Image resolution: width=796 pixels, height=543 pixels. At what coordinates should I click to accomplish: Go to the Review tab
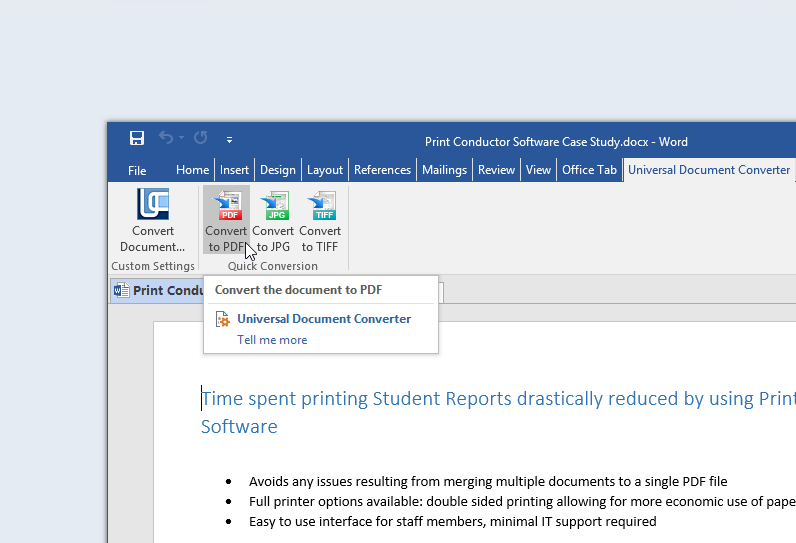click(496, 170)
